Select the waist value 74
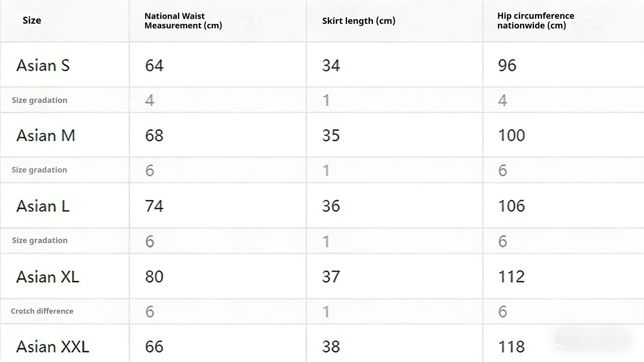Viewport: 644px width, 362px height. (x=154, y=206)
